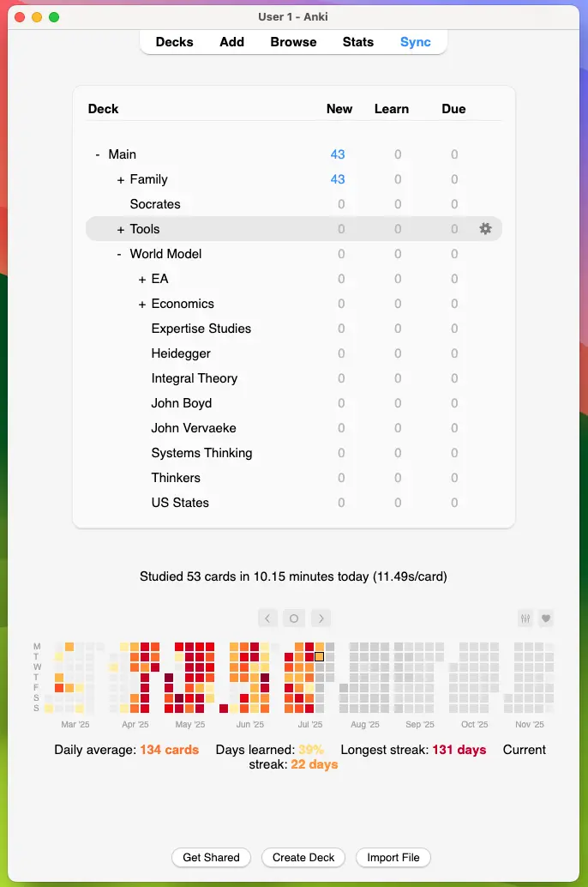Expand the Family subdeck
This screenshot has width=588, height=887.
[x=121, y=179]
